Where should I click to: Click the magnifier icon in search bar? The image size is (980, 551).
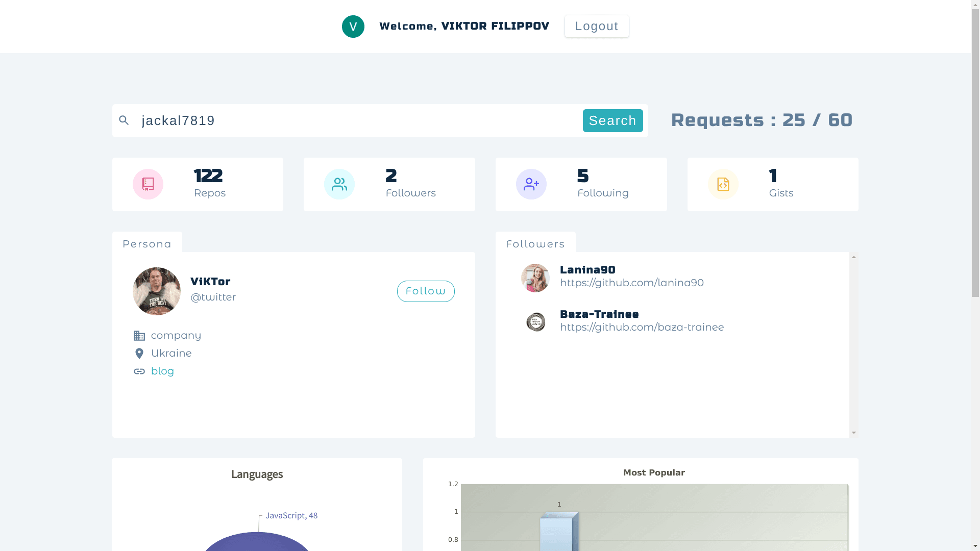(x=124, y=120)
